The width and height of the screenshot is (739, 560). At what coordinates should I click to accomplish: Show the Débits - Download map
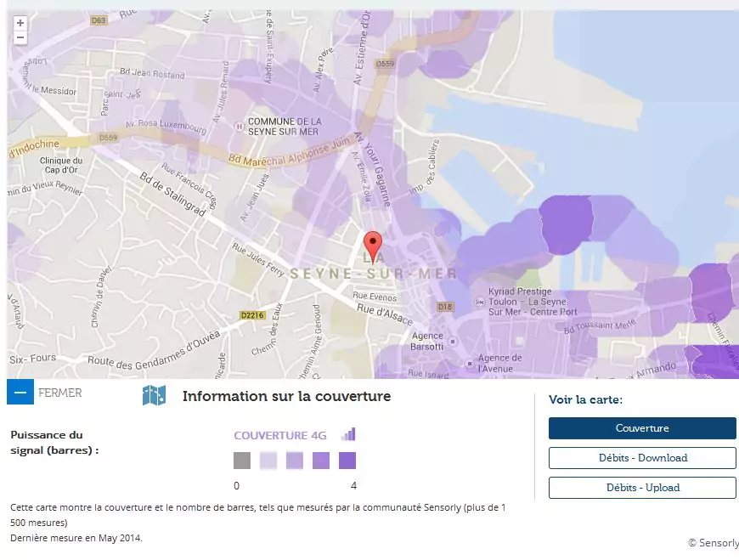[x=642, y=458]
